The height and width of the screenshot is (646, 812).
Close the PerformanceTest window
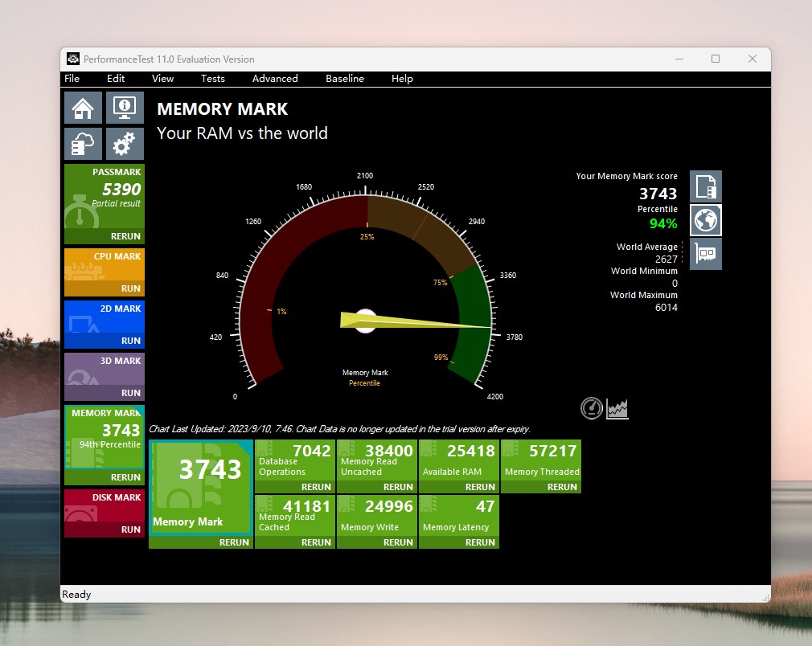tap(753, 59)
